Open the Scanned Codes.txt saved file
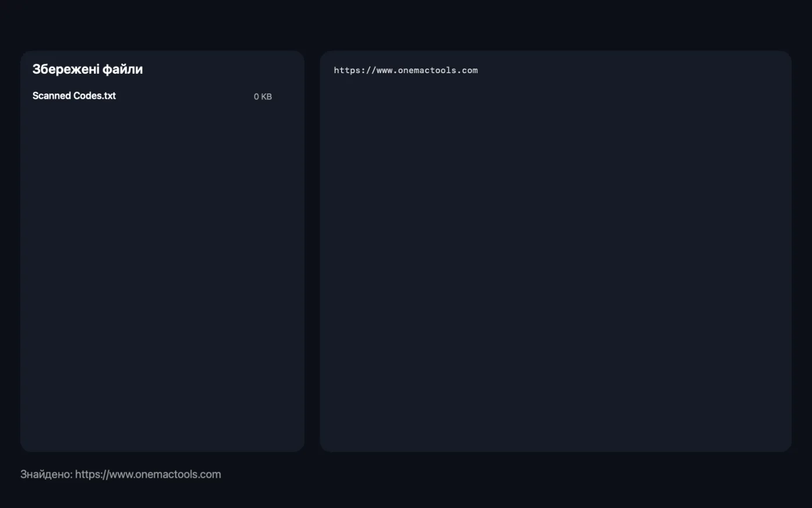Viewport: 812px width, 508px height. 152,96
